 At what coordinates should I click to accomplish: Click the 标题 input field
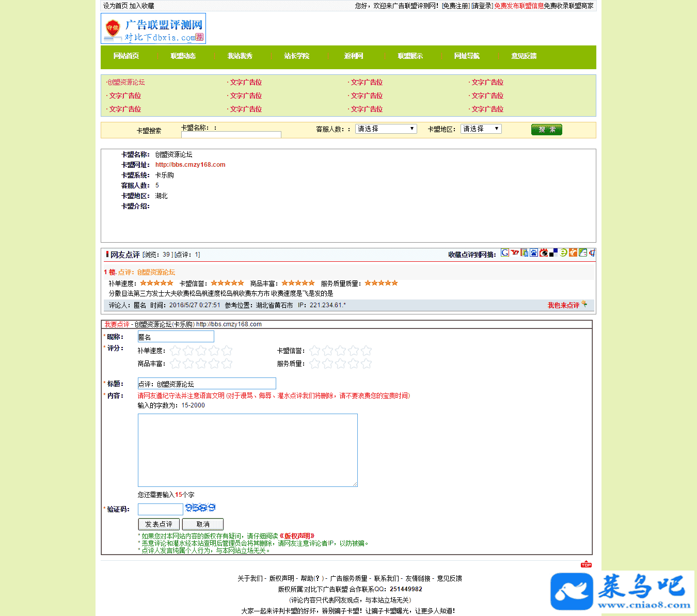(x=207, y=384)
